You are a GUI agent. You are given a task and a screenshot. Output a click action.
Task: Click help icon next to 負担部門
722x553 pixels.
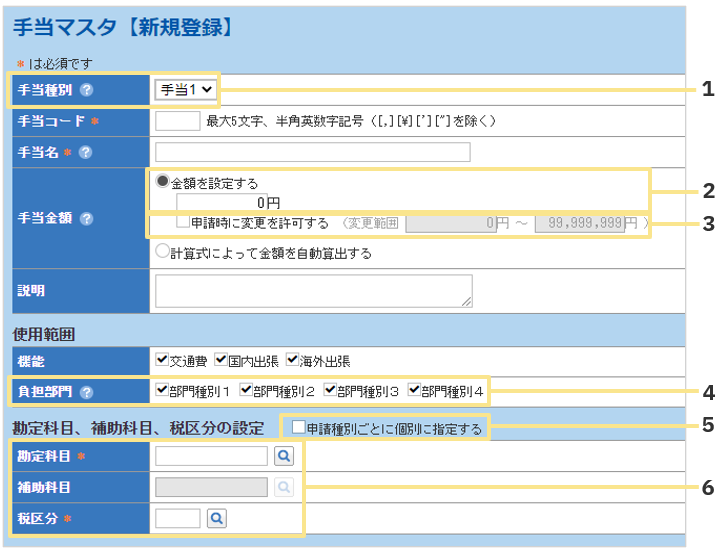coord(86,392)
